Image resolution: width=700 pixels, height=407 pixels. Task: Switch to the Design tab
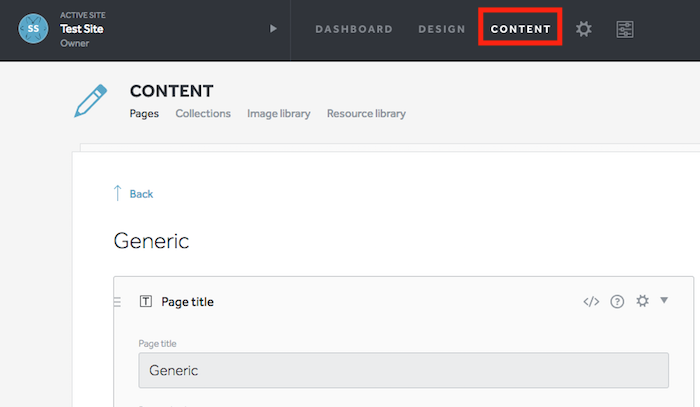(442, 29)
